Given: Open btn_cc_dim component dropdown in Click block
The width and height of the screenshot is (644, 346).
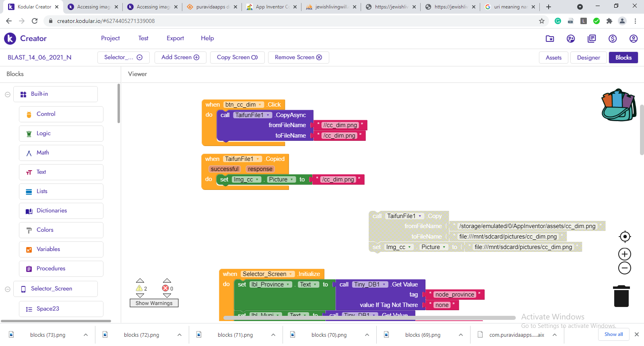Looking at the screenshot, I should coord(260,105).
